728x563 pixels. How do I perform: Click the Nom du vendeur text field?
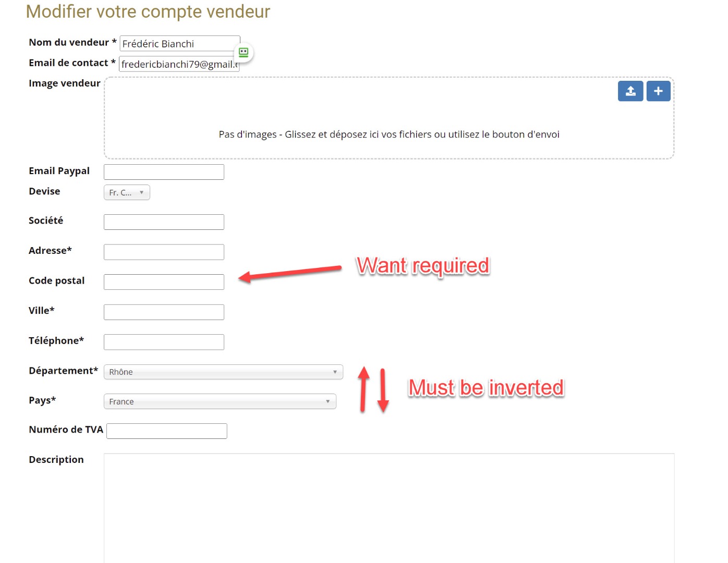pos(177,44)
